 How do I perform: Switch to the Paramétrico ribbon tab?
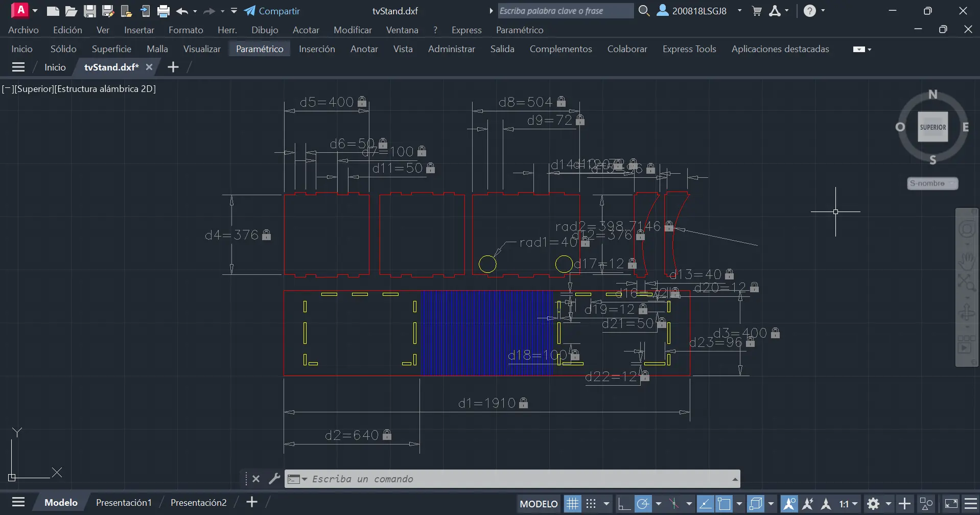[x=260, y=49]
